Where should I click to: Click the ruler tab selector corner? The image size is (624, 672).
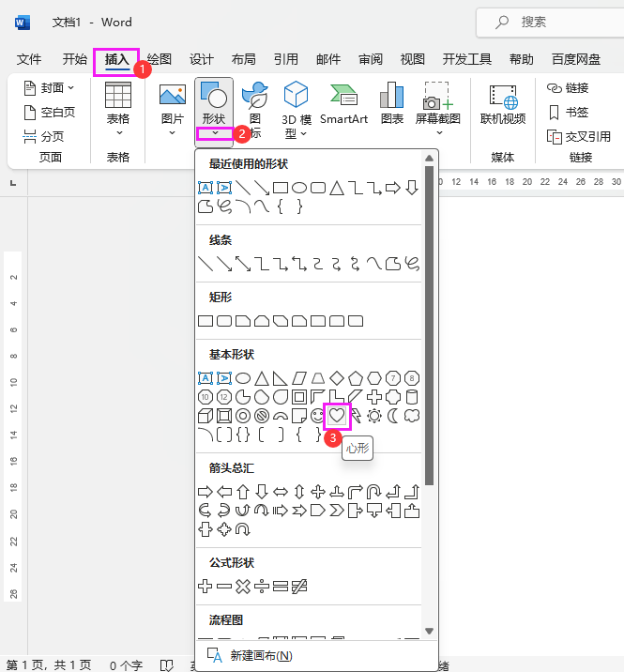(13, 183)
